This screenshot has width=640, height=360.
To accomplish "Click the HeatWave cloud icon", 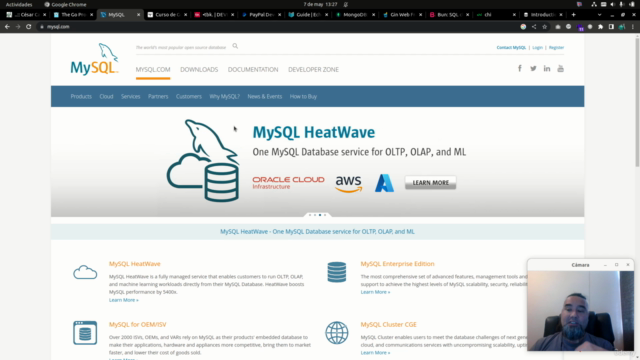I will click(x=85, y=272).
